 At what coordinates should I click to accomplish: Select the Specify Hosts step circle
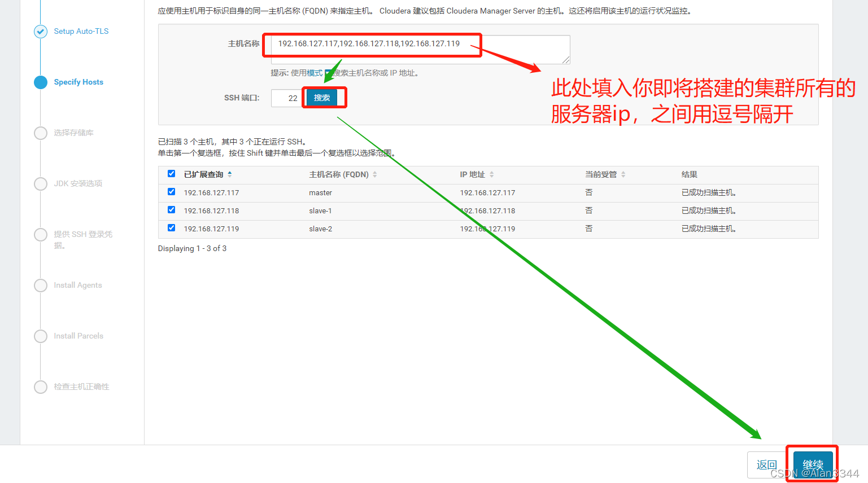[41, 82]
